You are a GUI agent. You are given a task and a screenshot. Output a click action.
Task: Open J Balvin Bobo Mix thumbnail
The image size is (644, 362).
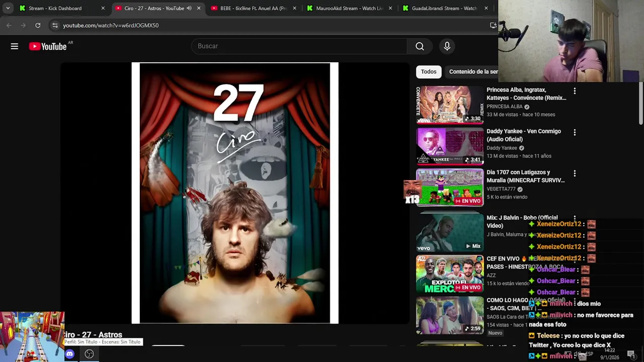[450, 232]
